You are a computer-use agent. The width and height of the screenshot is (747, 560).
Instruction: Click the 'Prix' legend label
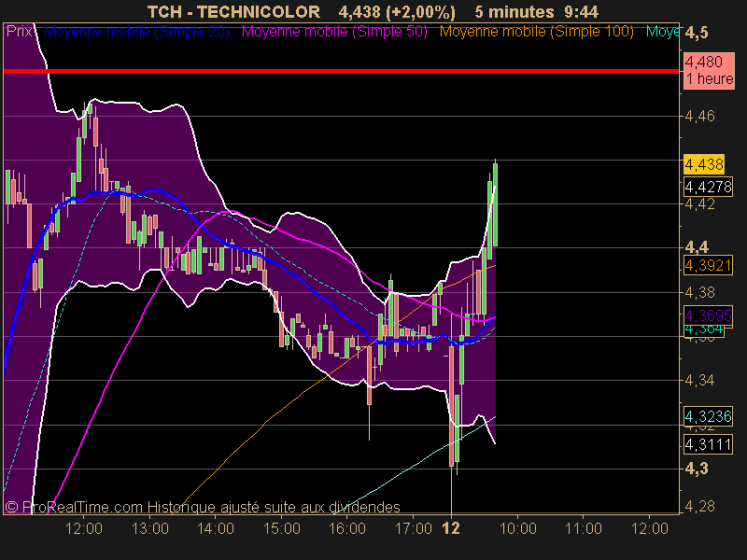click(19, 32)
